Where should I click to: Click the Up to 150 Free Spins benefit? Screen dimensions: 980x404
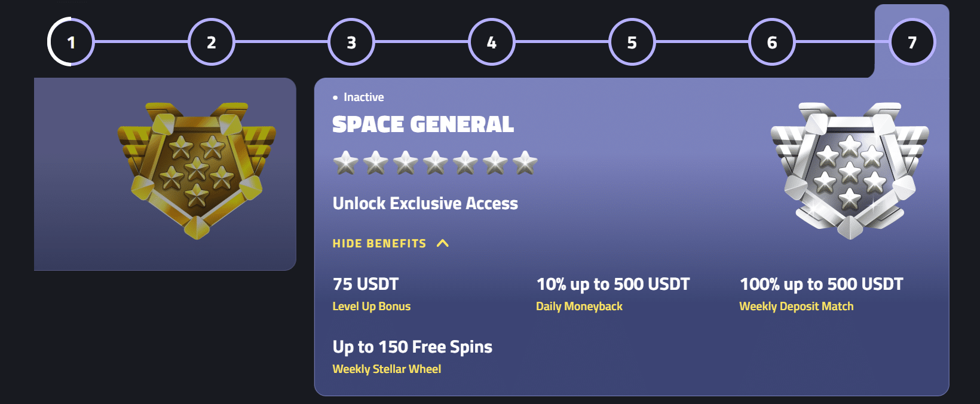pos(412,347)
